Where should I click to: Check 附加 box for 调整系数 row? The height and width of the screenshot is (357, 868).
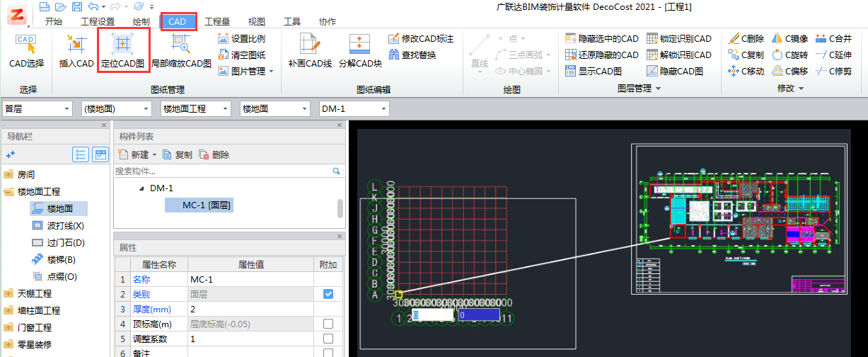tap(328, 339)
